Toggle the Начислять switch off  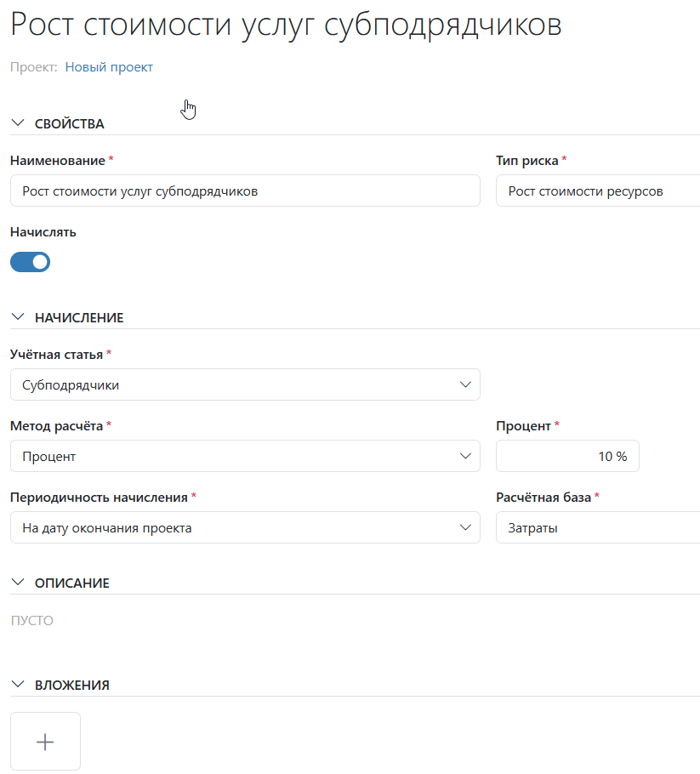tap(31, 262)
